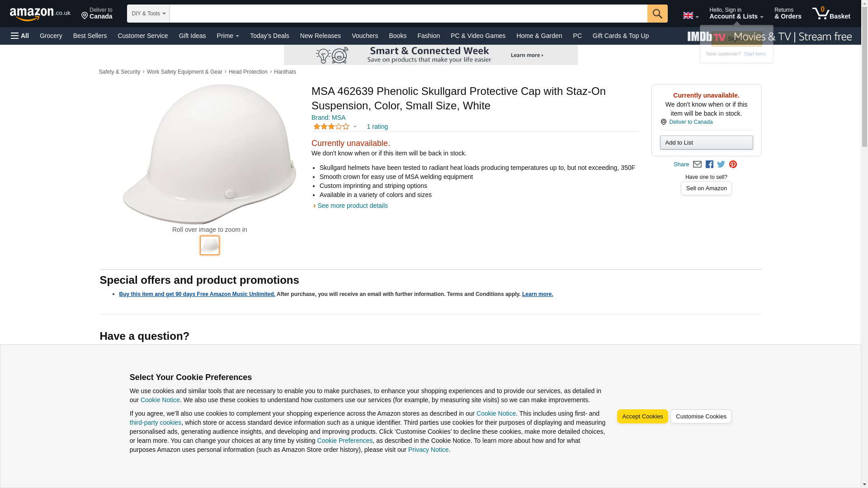Open the language flag selector
The width and height of the screenshot is (868, 488).
(690, 16)
